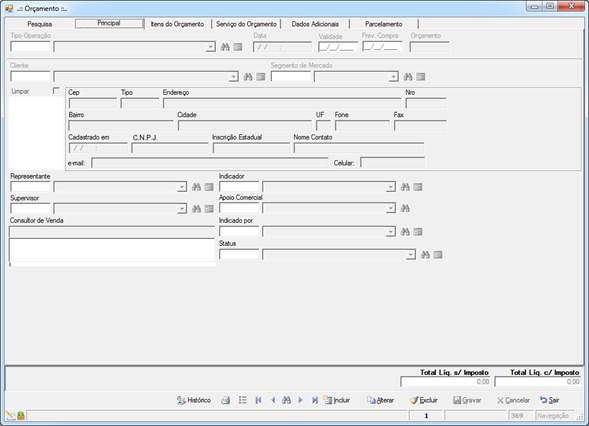
Task: Click the Indicador code input field
Action: click(239, 187)
